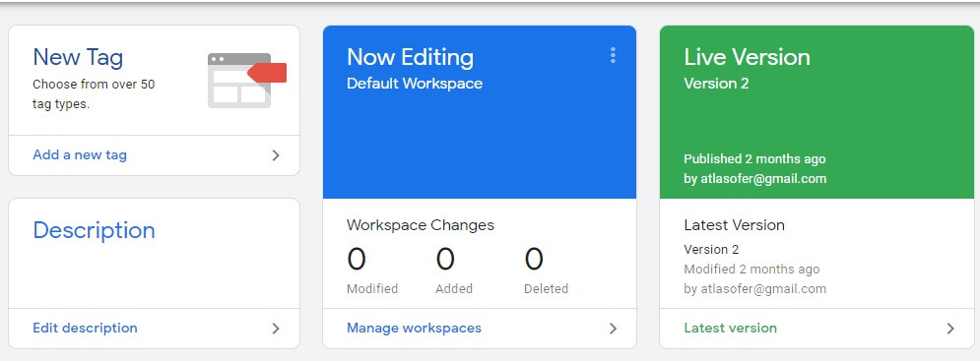Click the chevron beside Latest version
980x361 pixels.
coord(950,329)
